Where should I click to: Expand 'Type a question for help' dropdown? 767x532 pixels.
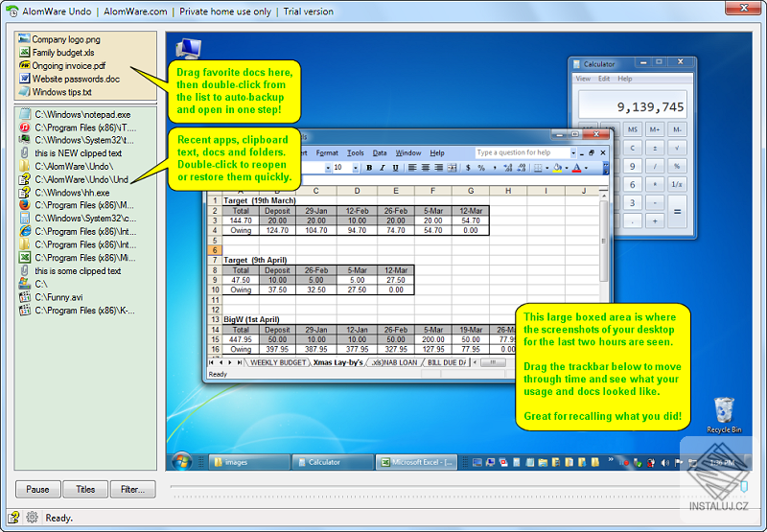pyautogui.click(x=573, y=153)
